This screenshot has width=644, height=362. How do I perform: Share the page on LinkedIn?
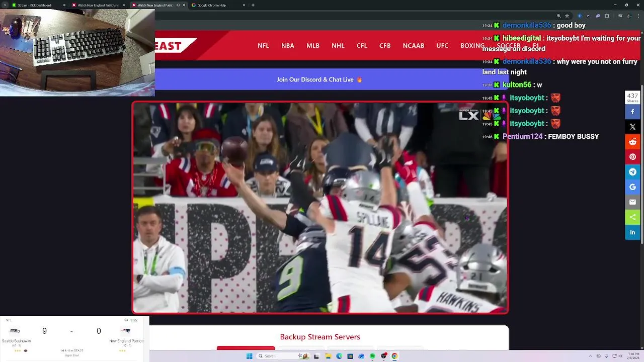click(x=632, y=232)
